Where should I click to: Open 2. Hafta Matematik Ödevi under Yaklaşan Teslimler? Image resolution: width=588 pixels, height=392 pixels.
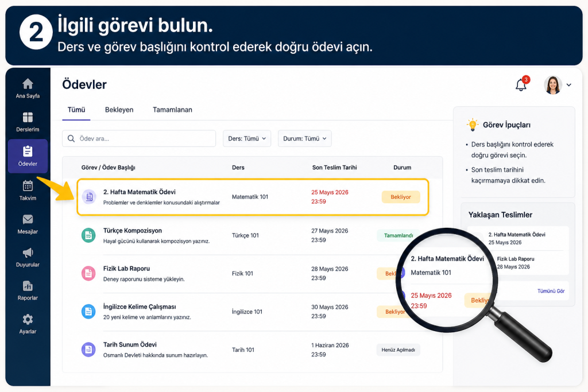(x=517, y=235)
